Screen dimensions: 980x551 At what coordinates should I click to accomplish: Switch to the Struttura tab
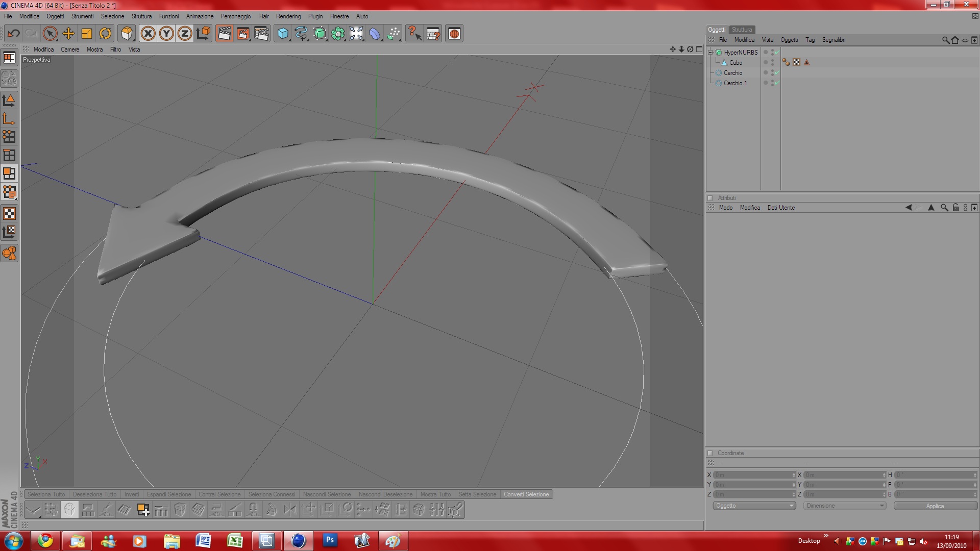click(x=742, y=30)
